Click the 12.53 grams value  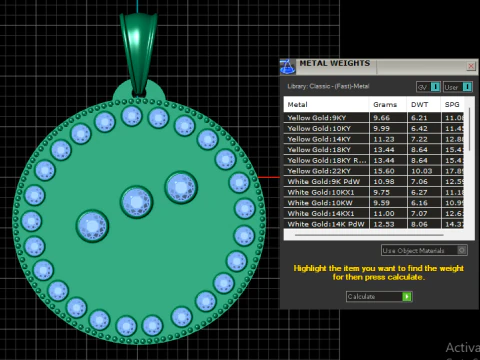(x=384, y=224)
